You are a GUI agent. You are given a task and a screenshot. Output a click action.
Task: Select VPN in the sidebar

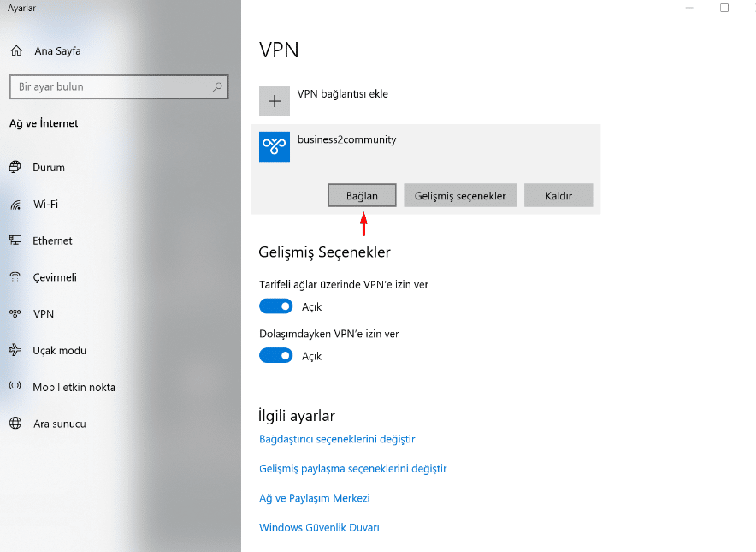click(44, 313)
